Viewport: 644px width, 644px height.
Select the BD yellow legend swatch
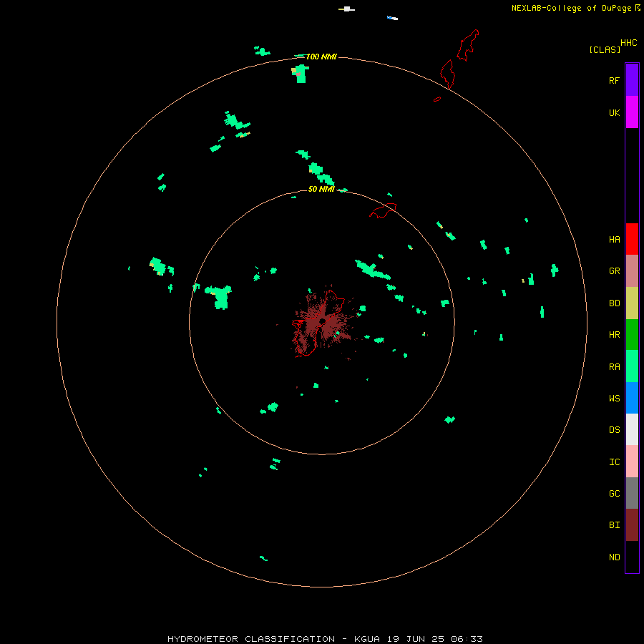[632, 303]
